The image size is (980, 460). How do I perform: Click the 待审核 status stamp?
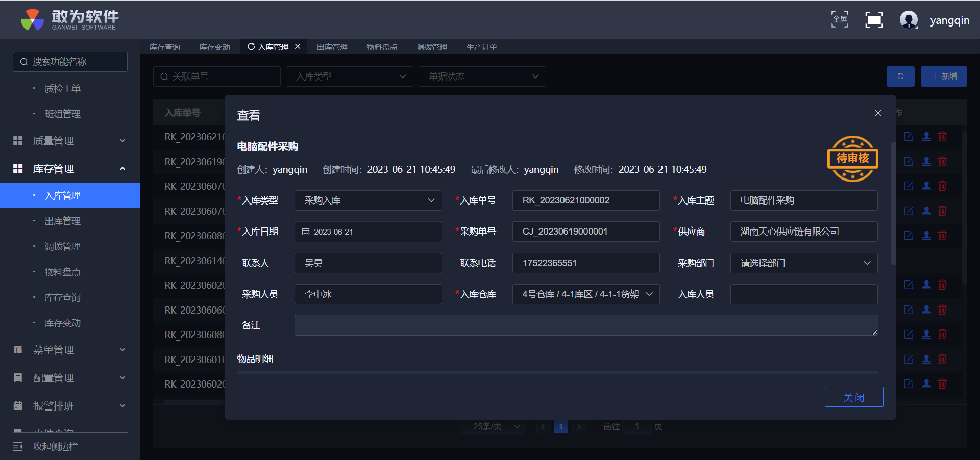tap(852, 159)
